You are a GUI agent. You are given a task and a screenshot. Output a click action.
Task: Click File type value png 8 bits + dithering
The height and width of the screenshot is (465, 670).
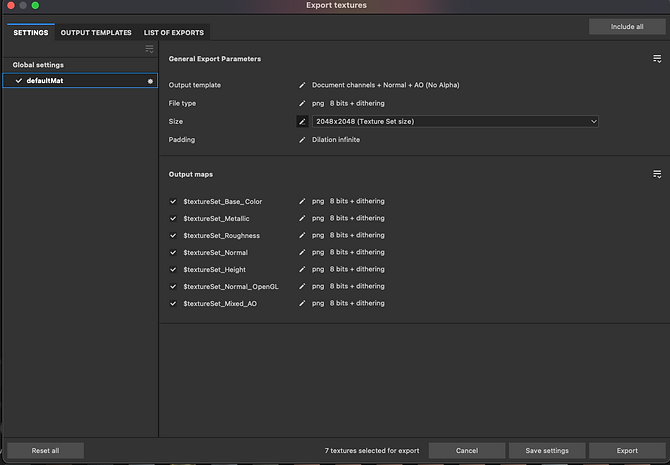coord(348,103)
